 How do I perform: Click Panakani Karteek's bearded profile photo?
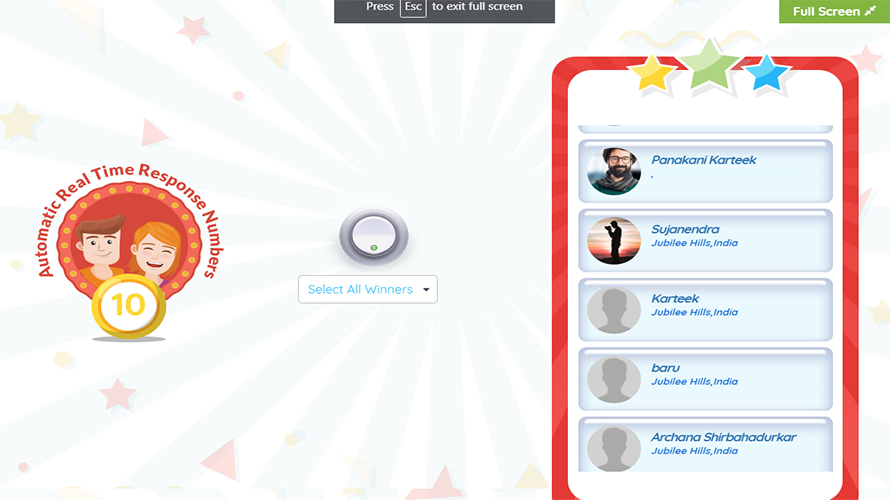point(614,171)
